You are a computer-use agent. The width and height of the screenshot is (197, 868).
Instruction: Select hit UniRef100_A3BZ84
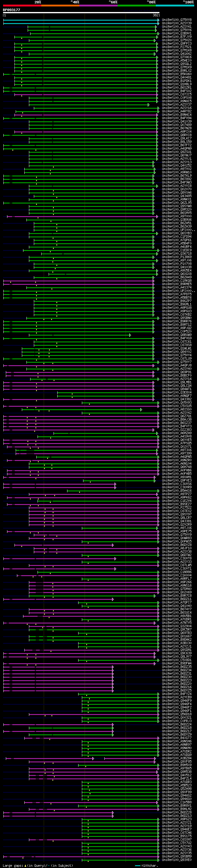[177, 758]
